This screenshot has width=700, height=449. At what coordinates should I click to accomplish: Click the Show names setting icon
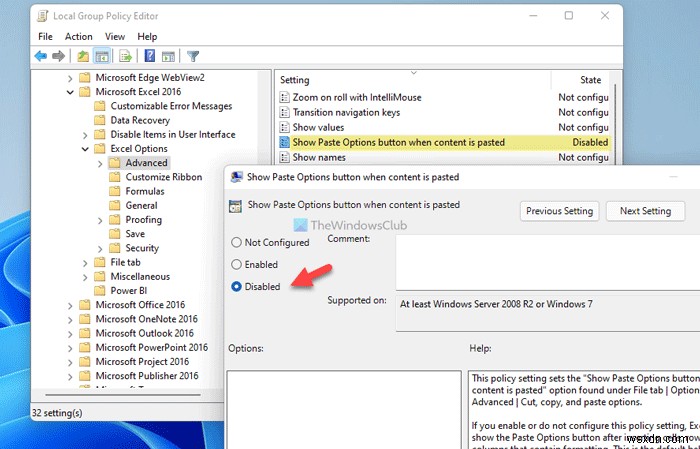click(x=284, y=157)
